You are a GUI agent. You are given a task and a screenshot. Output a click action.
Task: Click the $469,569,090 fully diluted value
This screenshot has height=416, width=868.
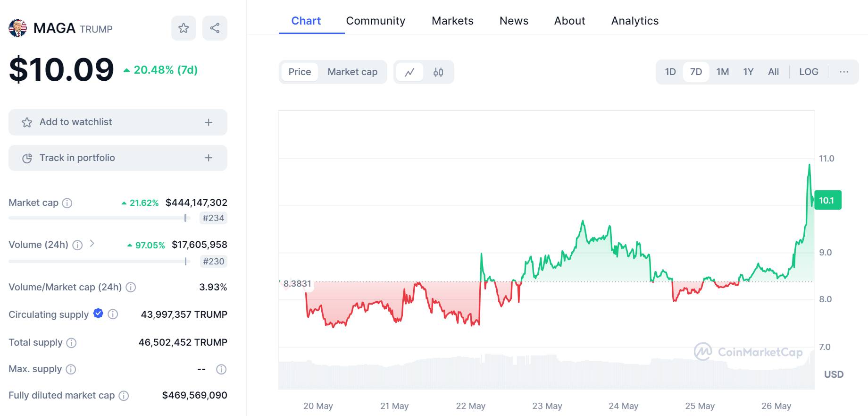(x=194, y=395)
